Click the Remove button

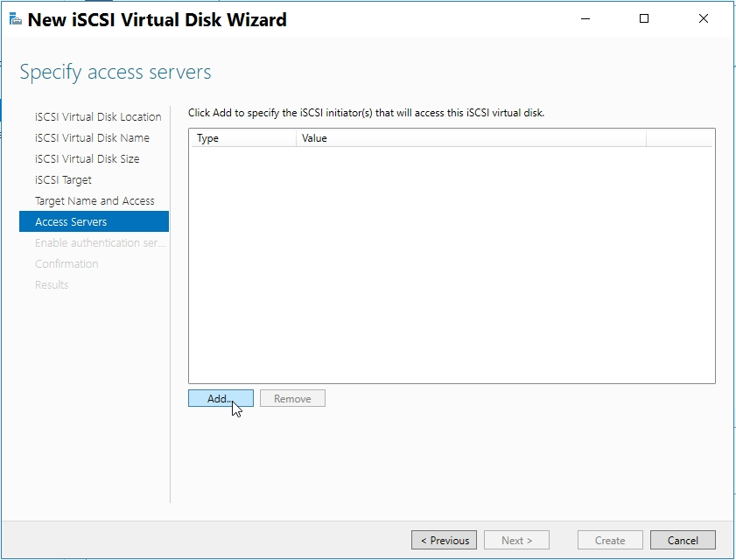292,398
